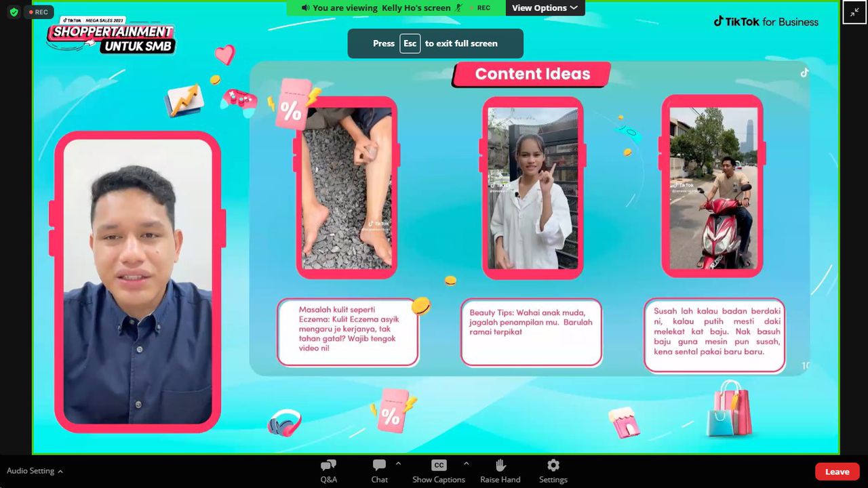The height and width of the screenshot is (488, 868).
Task: Toggle Show Captions on
Action: point(439,470)
